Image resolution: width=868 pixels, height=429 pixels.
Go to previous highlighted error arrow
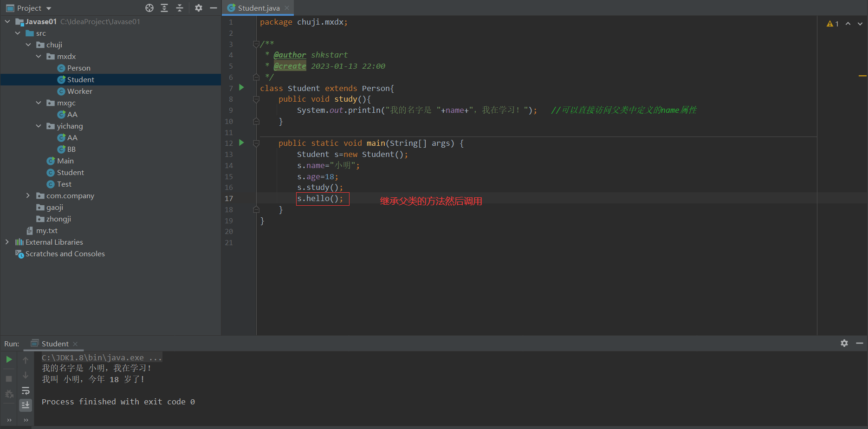click(x=848, y=24)
